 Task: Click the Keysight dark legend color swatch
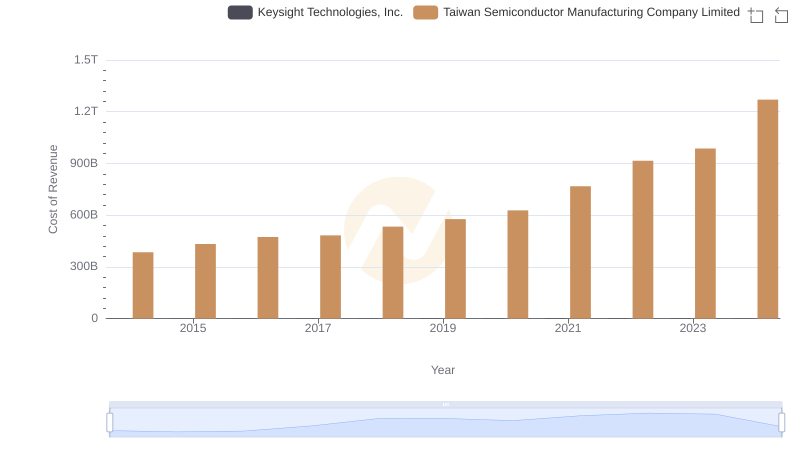[x=240, y=12]
